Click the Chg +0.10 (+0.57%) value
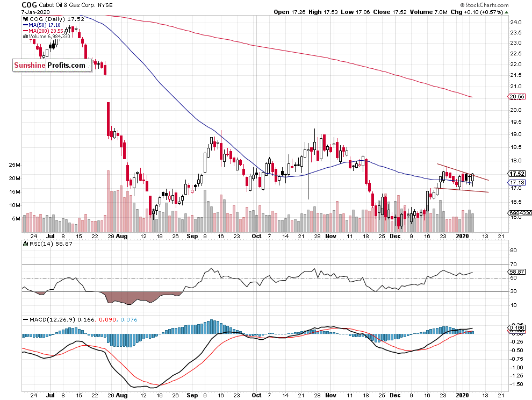The width and height of the screenshot is (532, 400). [477, 12]
